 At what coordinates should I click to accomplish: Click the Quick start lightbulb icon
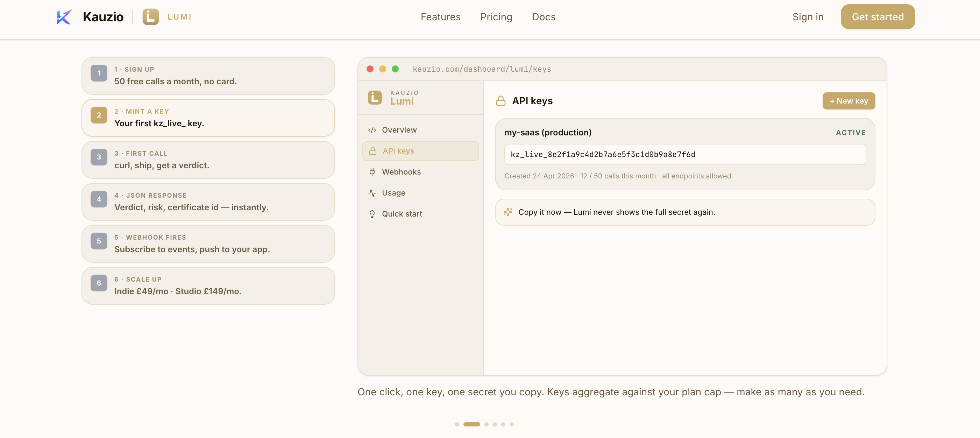click(x=372, y=214)
